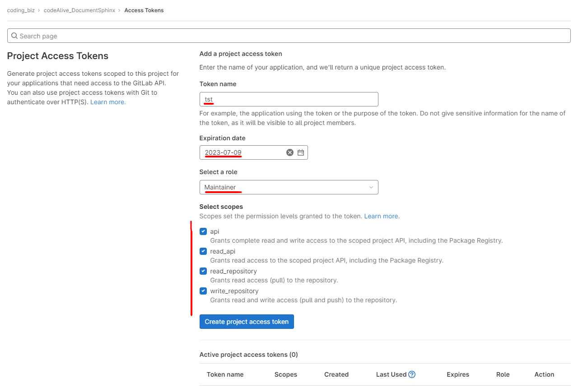Disable the read_repository scope checkbox
The height and width of the screenshot is (392, 583).
pyautogui.click(x=203, y=271)
